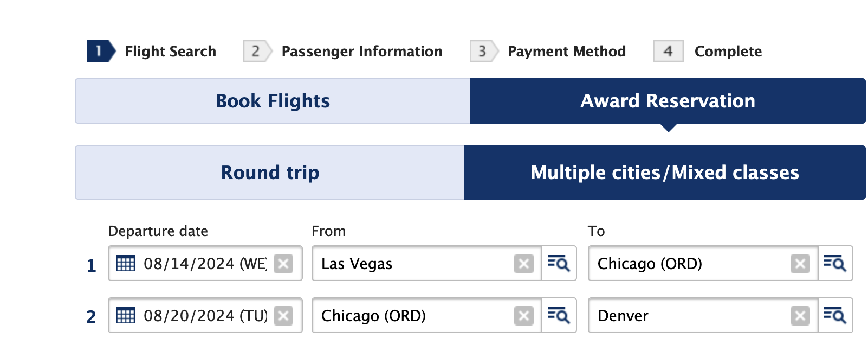Clear the 08/20/2024 departure date

pos(283,315)
